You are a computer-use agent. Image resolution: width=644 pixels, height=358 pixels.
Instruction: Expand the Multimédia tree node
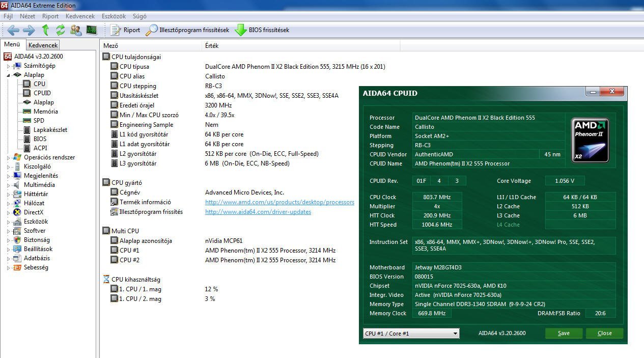point(8,185)
